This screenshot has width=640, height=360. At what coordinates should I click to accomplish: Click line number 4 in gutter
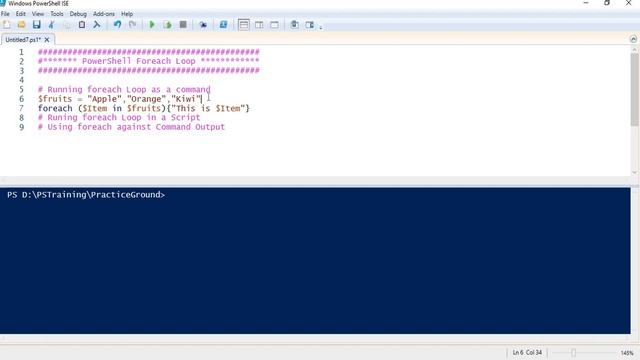pyautogui.click(x=21, y=80)
